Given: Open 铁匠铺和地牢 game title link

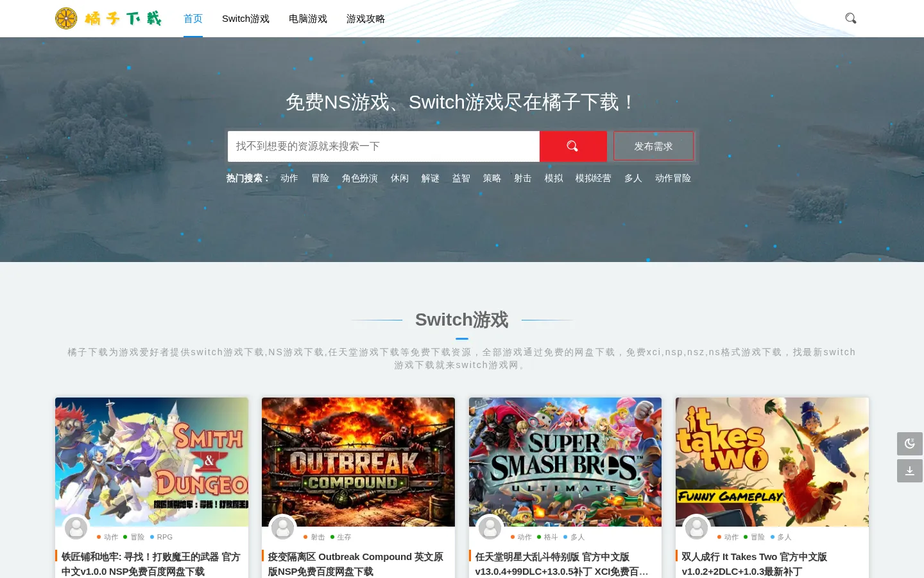Looking at the screenshot, I should point(151,564).
